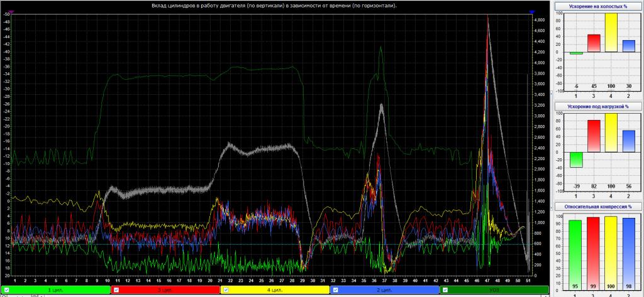
Task: Click the green negative bar in load acceleration chart
Action: point(576,159)
